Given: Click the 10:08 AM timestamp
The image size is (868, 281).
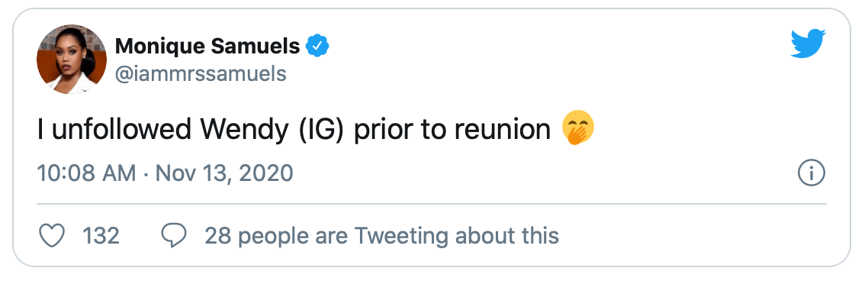Looking at the screenshot, I should [x=86, y=174].
